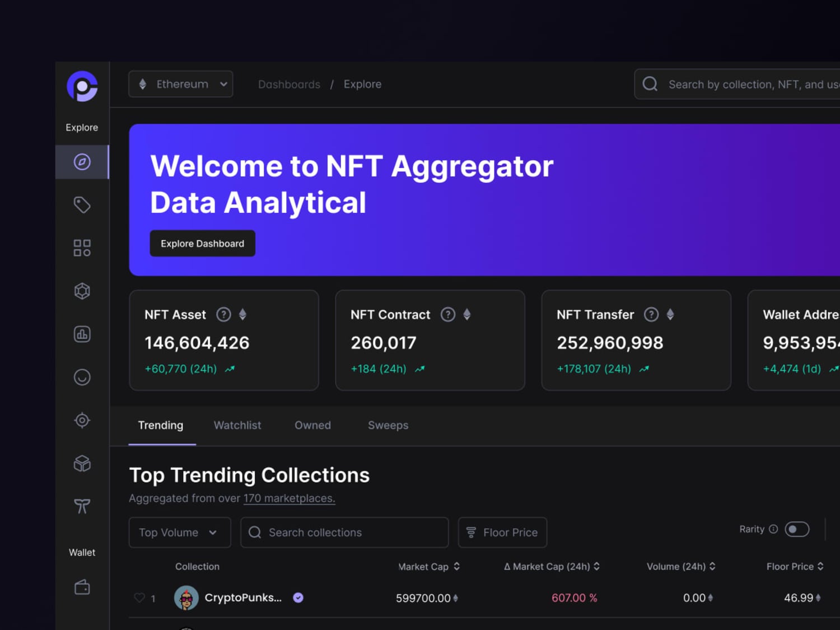This screenshot has width=840, height=630.
Task: Click help icon next to NFT Asset
Action: (223, 315)
